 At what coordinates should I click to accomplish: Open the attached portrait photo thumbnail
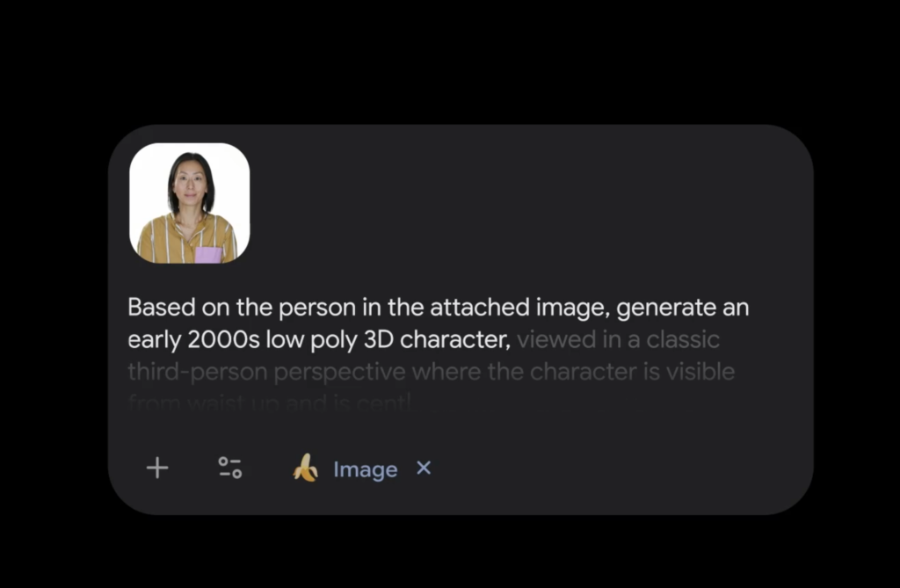click(x=190, y=203)
